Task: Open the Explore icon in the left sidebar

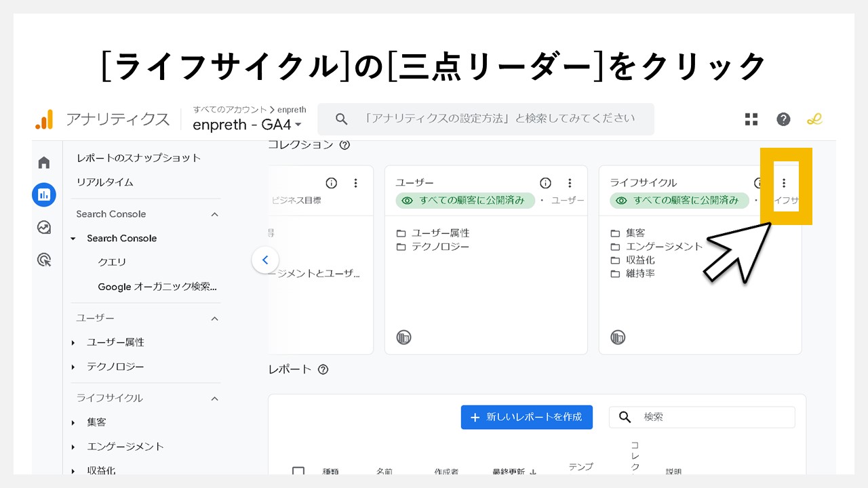Action: (43, 228)
